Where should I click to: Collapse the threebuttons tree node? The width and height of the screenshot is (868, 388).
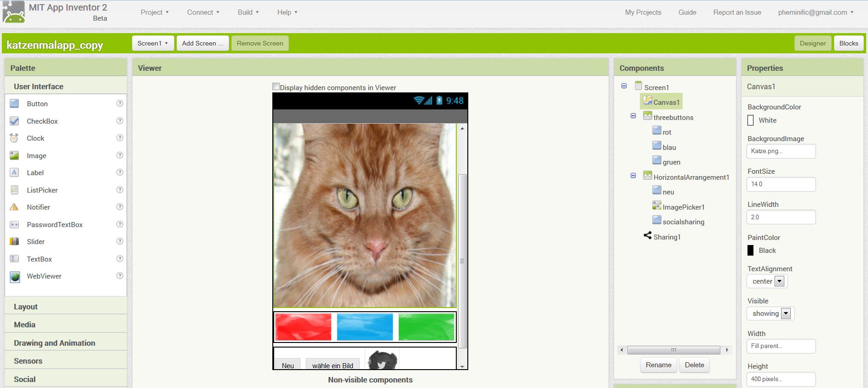click(633, 116)
